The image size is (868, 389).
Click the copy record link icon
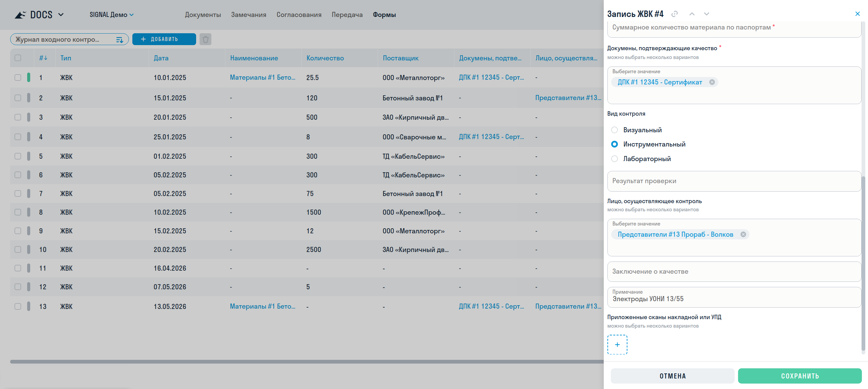pyautogui.click(x=675, y=14)
